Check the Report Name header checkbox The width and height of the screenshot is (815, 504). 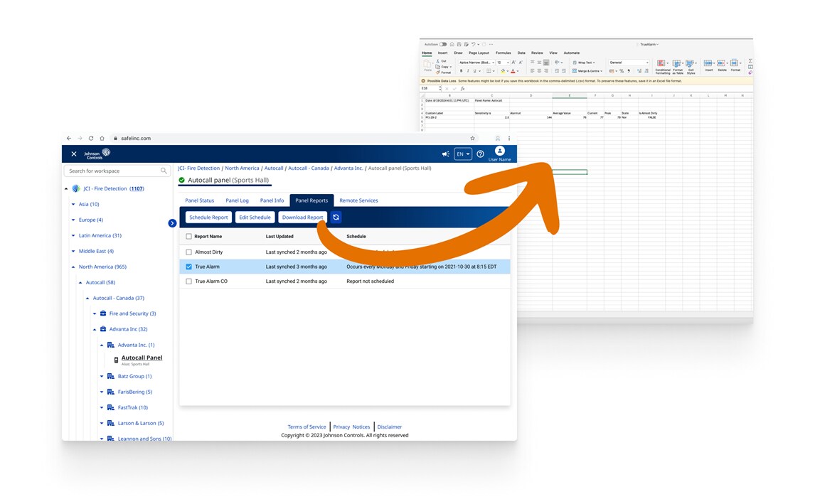point(188,237)
